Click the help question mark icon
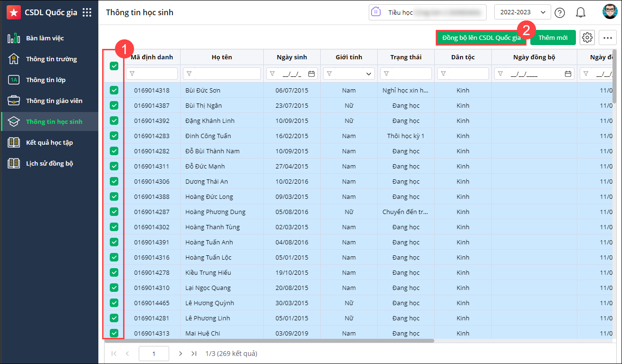The image size is (622, 364). tap(560, 13)
